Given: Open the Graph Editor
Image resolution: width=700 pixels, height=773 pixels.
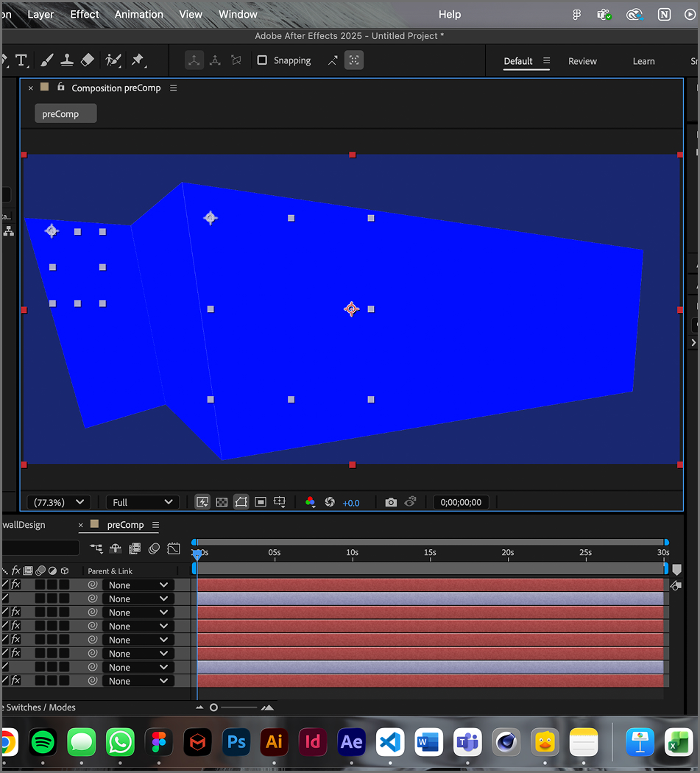Looking at the screenshot, I should tap(174, 548).
